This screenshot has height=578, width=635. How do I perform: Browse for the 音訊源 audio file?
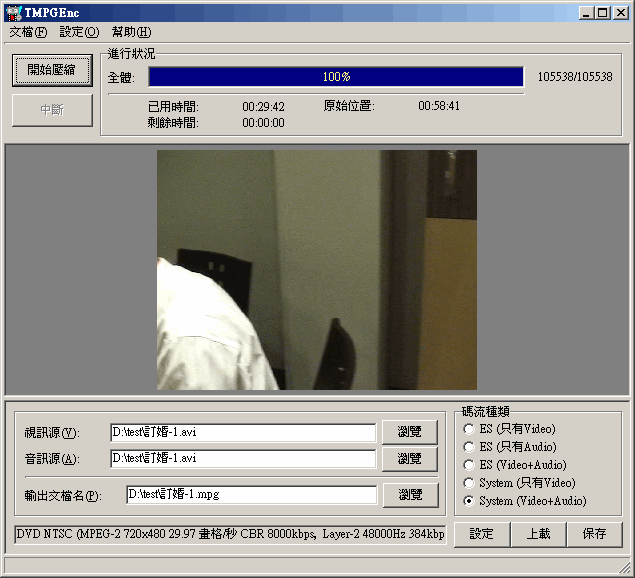click(x=409, y=459)
